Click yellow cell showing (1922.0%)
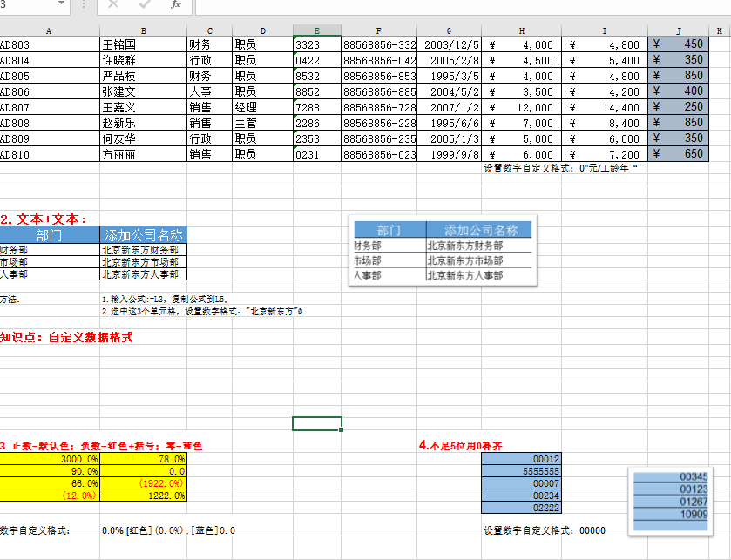The width and height of the screenshot is (731, 560). point(143,483)
